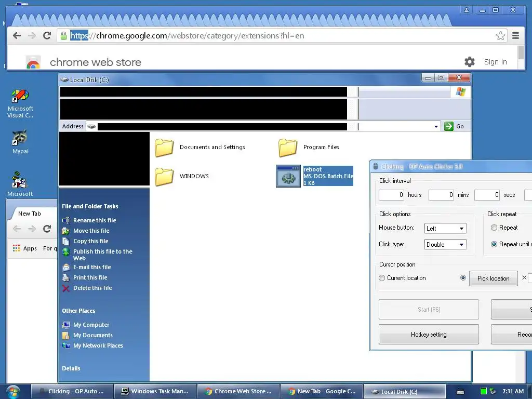This screenshot has width=532, height=399.
Task: Click Chrome Web Store back arrow
Action: [x=17, y=36]
